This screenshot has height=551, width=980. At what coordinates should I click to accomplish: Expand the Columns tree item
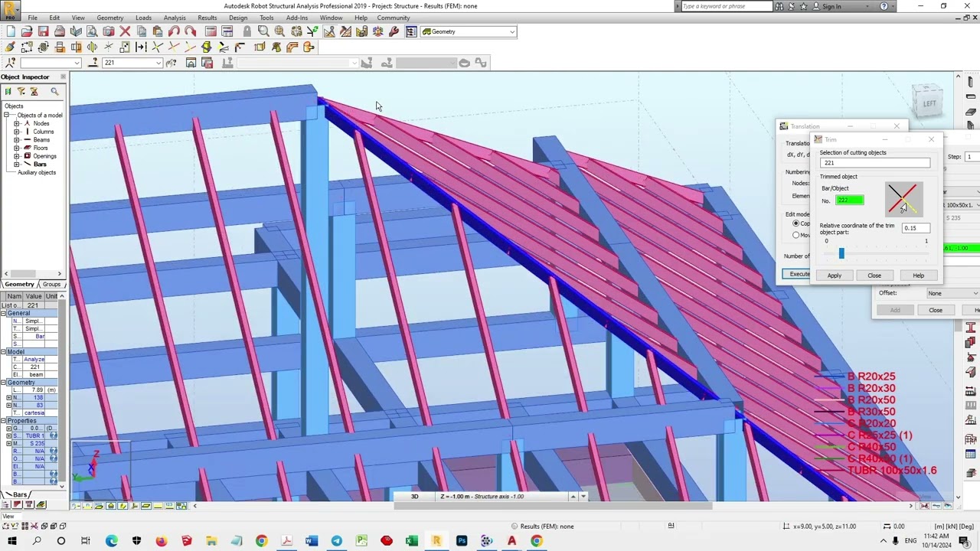[x=17, y=132]
